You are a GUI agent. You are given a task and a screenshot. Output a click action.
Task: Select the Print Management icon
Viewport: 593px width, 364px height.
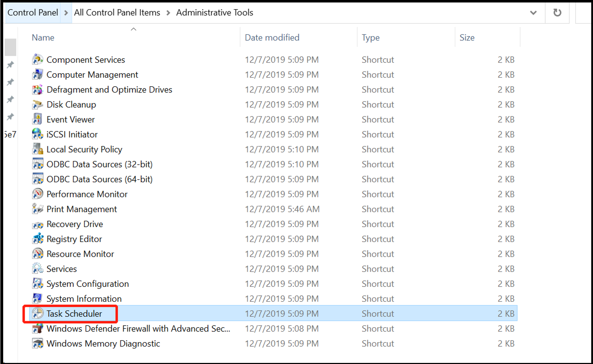point(38,209)
